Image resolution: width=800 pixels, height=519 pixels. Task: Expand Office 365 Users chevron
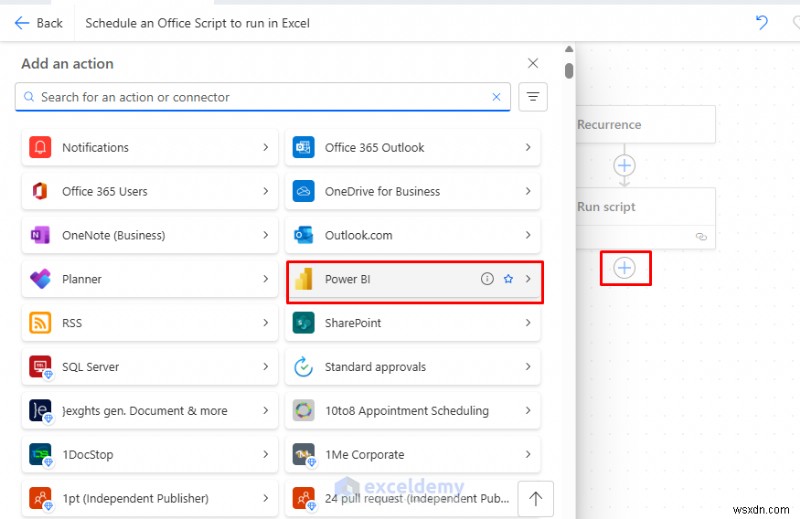(x=265, y=191)
